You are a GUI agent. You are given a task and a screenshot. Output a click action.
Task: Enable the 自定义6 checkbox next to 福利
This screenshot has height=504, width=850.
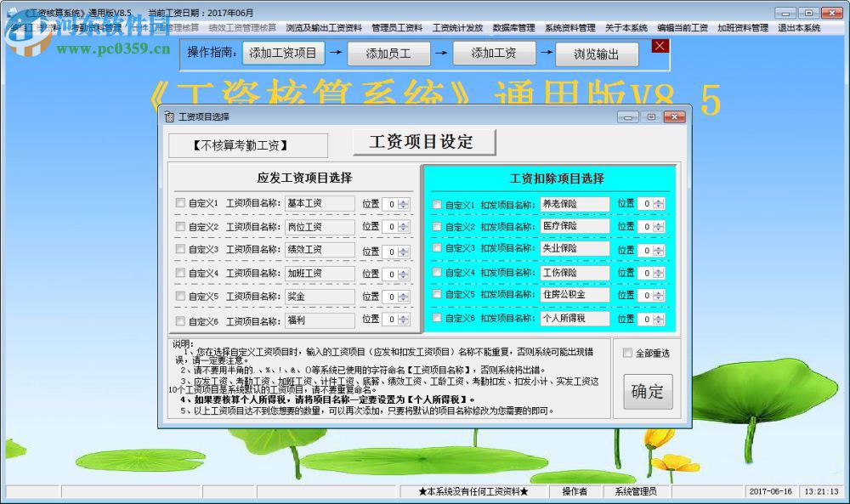179,320
